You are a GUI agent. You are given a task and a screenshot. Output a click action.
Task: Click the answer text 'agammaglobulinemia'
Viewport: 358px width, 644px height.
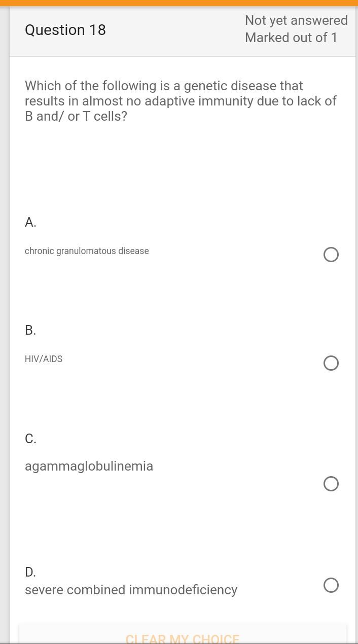pos(89,466)
